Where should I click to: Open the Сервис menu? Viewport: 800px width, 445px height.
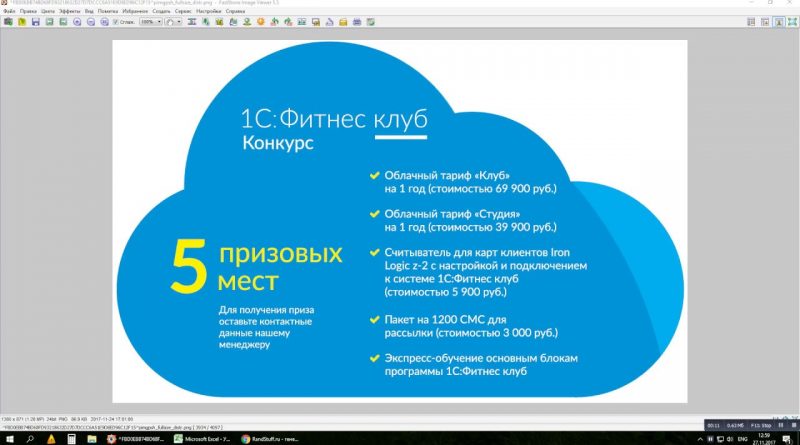(183, 11)
